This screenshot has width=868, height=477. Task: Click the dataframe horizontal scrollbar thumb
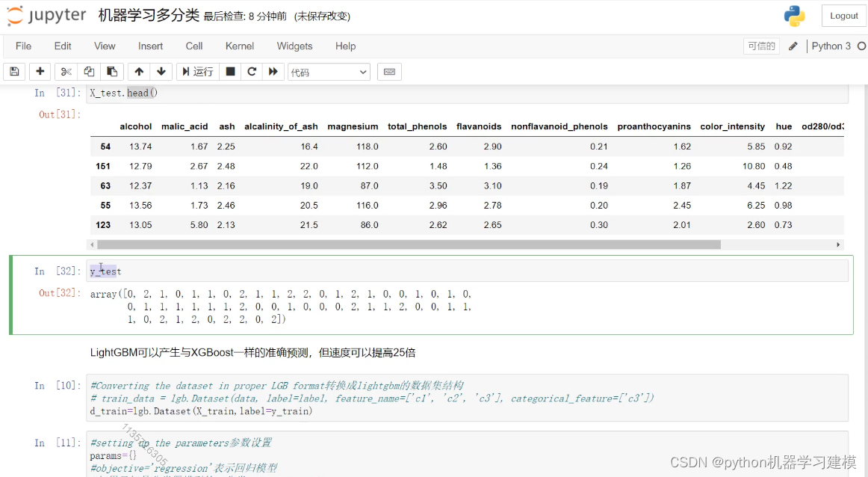pos(409,244)
